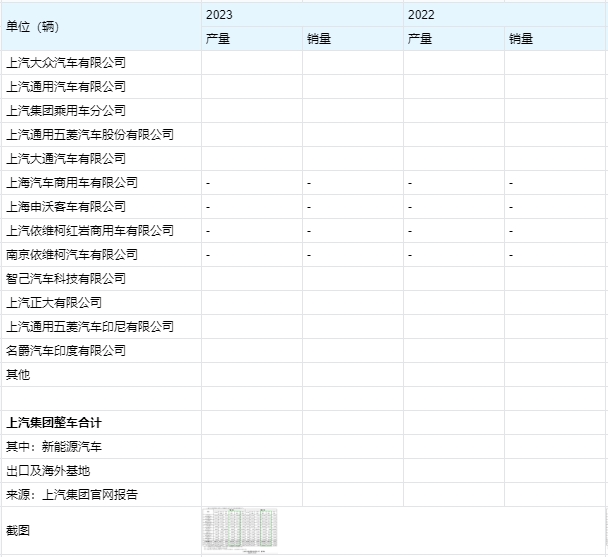Click empty 2023 产量 cell for 上汽大众汽车有限公司

[252, 63]
